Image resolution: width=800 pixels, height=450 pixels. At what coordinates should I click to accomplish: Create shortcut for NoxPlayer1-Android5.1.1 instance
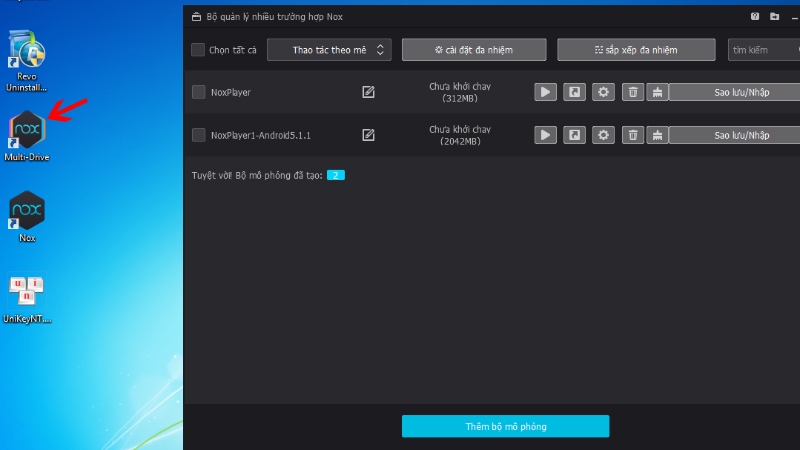click(574, 135)
